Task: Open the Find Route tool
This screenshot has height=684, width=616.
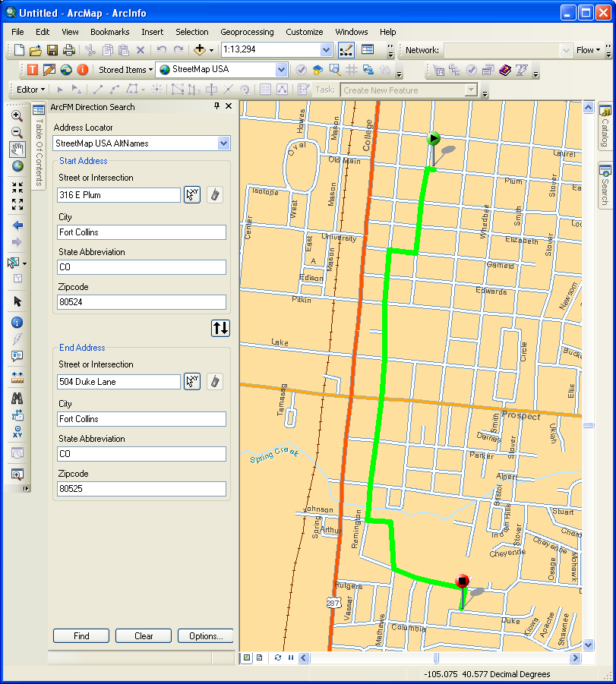Action: 17,414
